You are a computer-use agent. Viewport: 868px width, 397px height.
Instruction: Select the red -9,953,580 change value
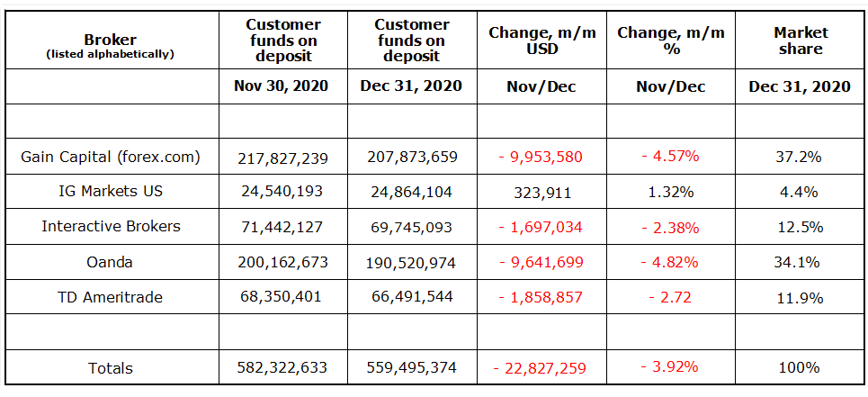click(x=541, y=158)
